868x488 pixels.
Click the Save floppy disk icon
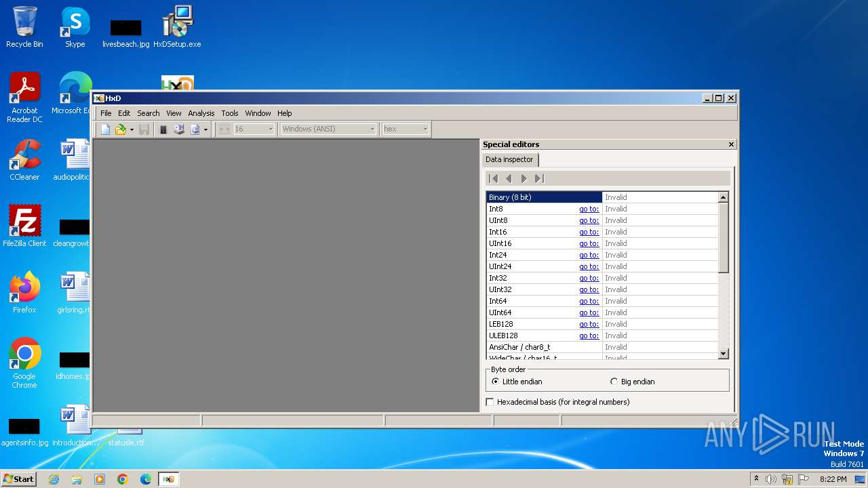coord(144,129)
